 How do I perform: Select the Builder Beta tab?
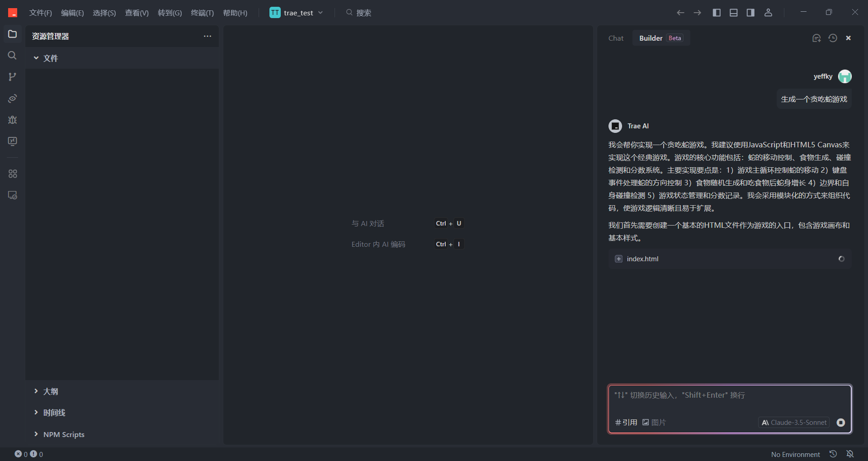pos(661,38)
